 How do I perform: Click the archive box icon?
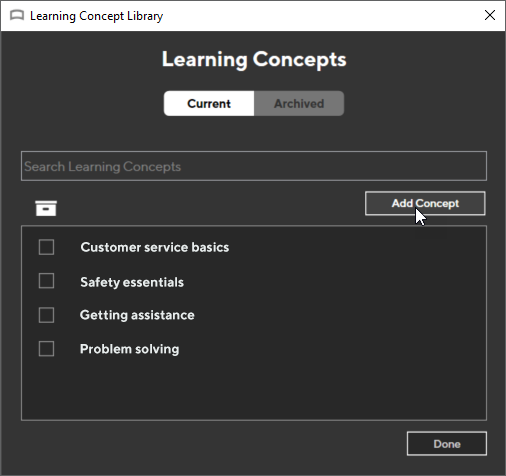[x=46, y=208]
